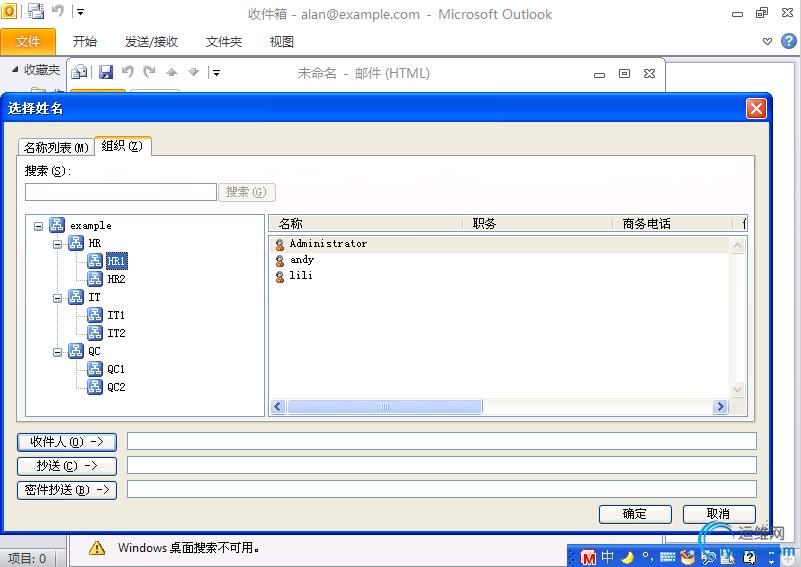Image resolution: width=801 pixels, height=567 pixels.
Task: Sort by the 名称 column header
Action: (366, 223)
